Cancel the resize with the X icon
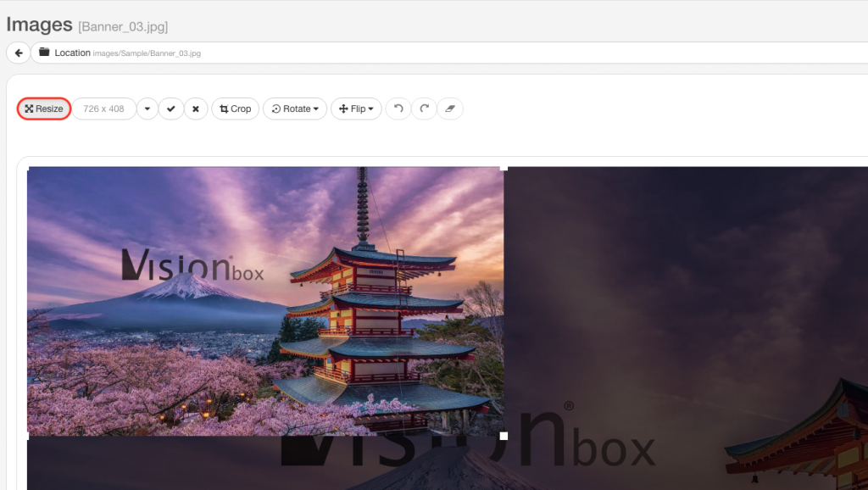Screen dimensions: 868x490 (196, 109)
